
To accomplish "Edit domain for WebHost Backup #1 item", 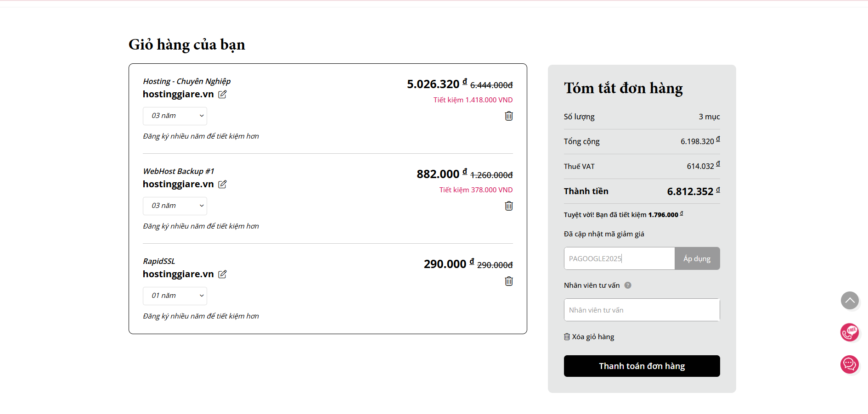I will tap(222, 185).
